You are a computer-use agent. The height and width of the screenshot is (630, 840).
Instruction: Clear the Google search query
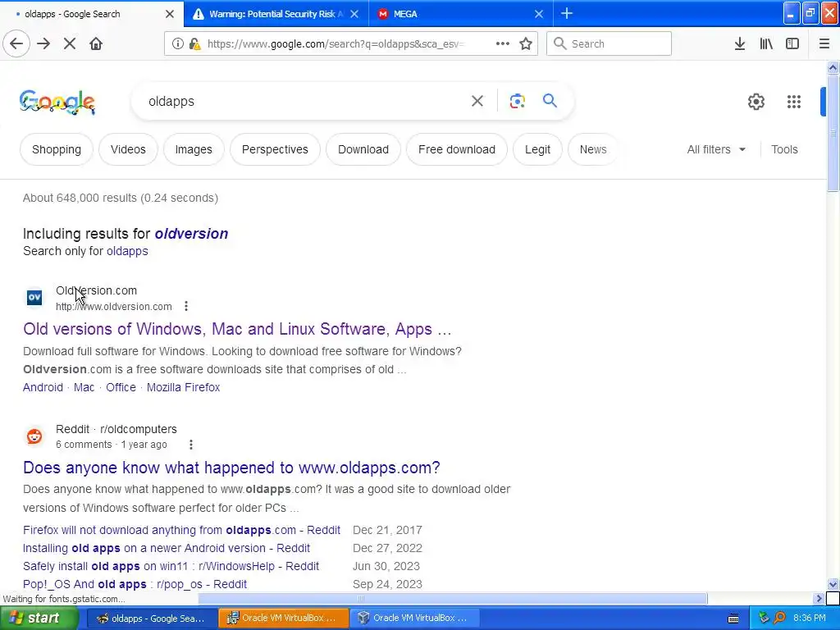pos(477,101)
